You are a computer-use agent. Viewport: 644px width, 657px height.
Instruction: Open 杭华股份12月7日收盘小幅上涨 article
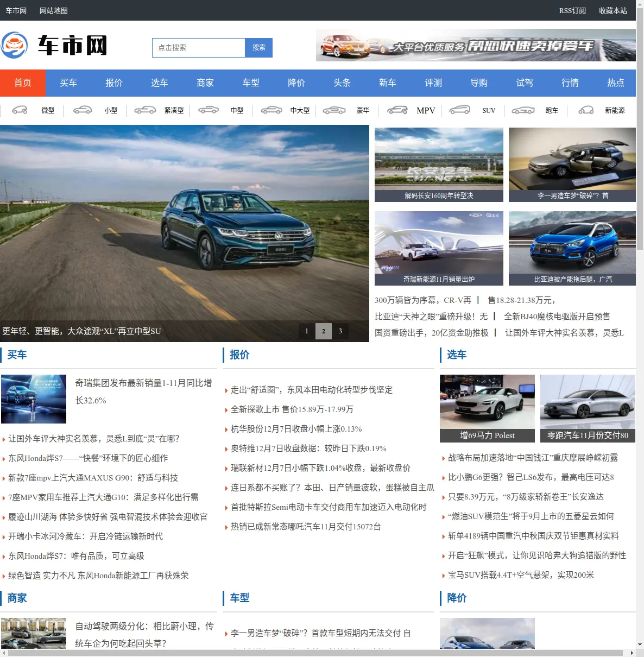[296, 429]
